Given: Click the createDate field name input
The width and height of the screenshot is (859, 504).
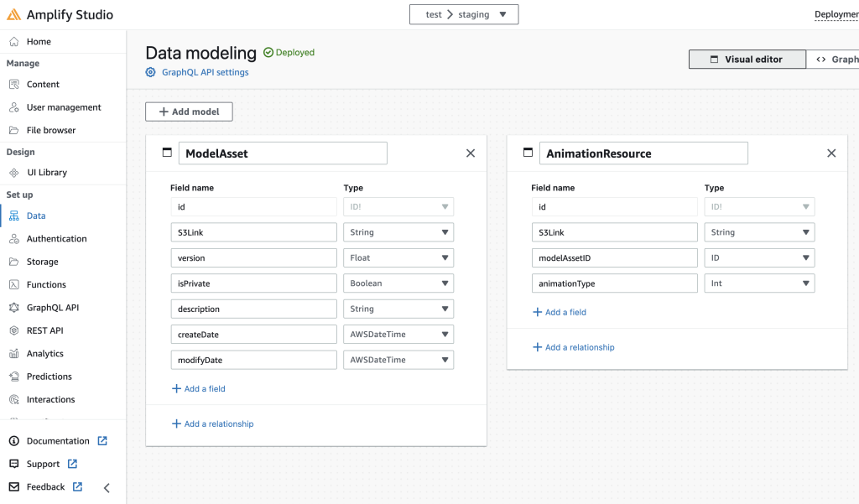Looking at the screenshot, I should pos(253,334).
